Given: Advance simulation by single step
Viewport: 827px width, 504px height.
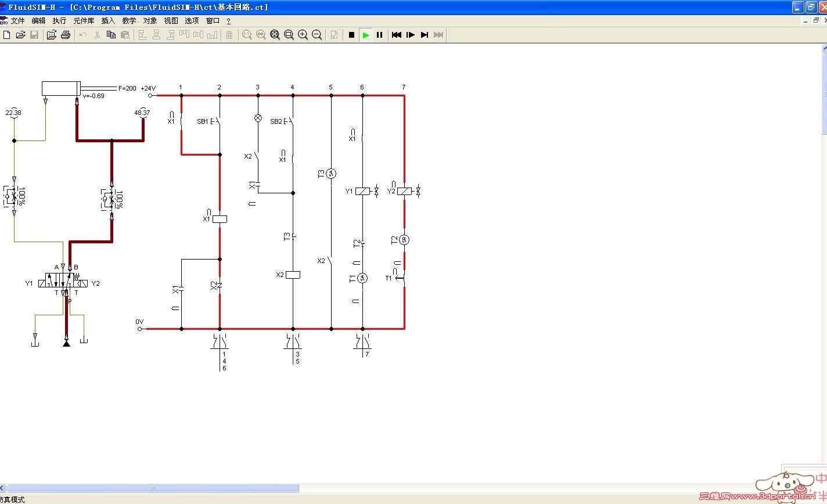Looking at the screenshot, I should pos(411,35).
